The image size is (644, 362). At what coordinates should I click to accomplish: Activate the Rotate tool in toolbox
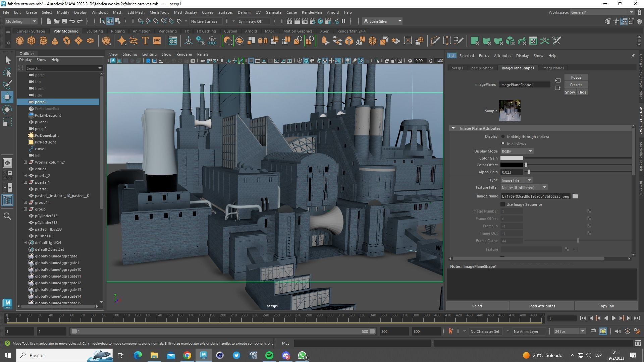(x=8, y=110)
